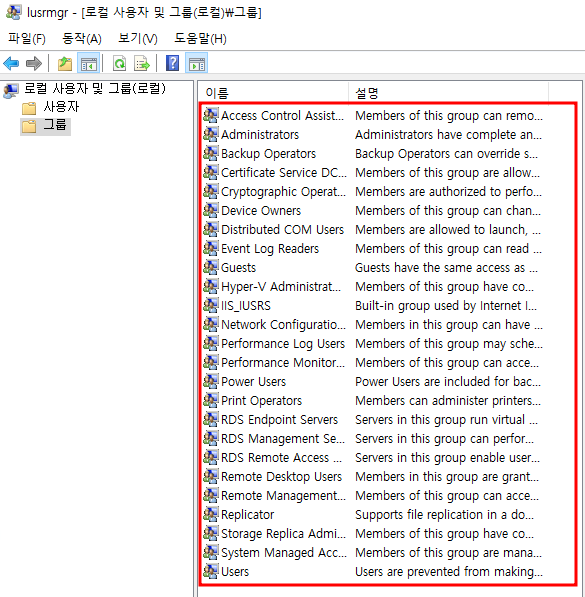Click description 'Members are authorized to perfo...'
This screenshot has height=597, width=585.
tap(448, 192)
